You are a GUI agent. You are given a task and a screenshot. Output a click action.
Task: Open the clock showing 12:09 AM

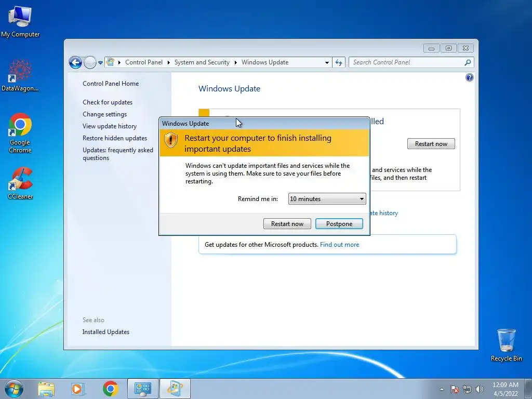pos(506,389)
